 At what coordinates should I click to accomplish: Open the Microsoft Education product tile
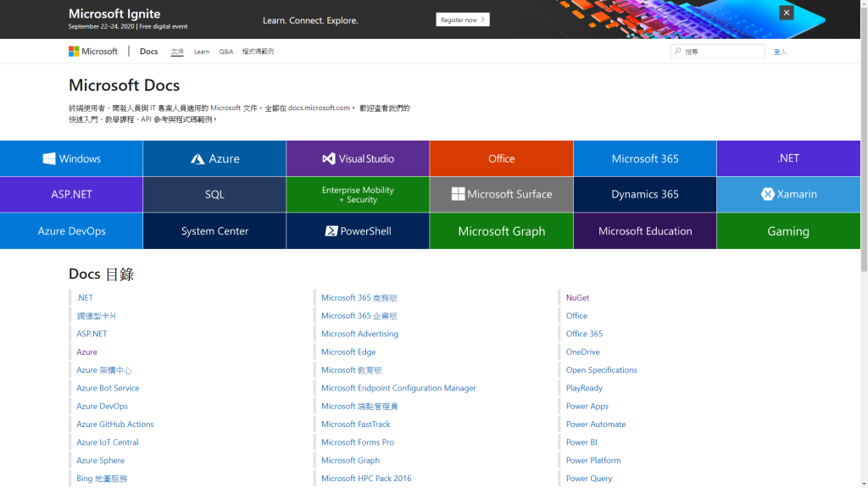[x=645, y=231]
